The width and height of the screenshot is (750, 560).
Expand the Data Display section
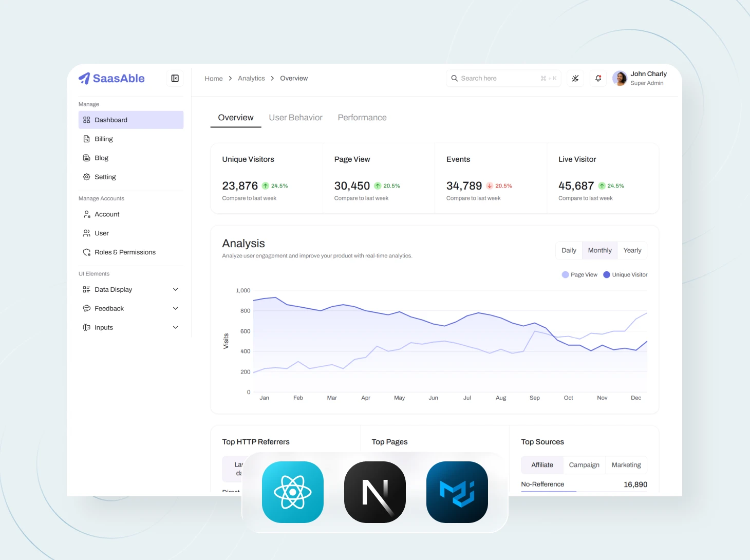(x=175, y=289)
